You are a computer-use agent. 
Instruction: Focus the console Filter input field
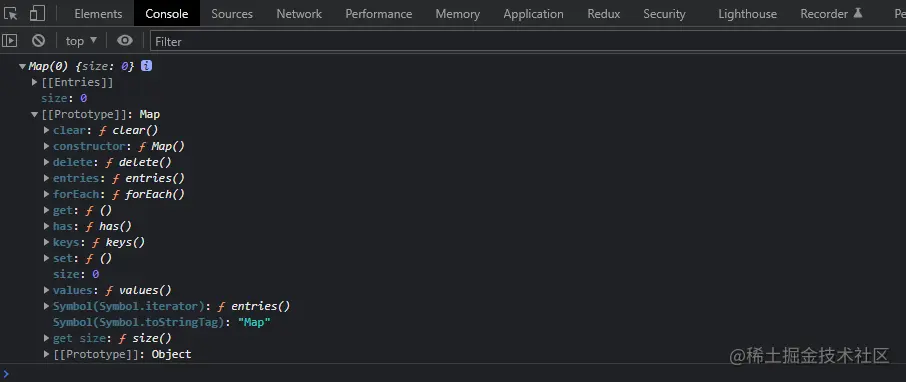(528, 41)
